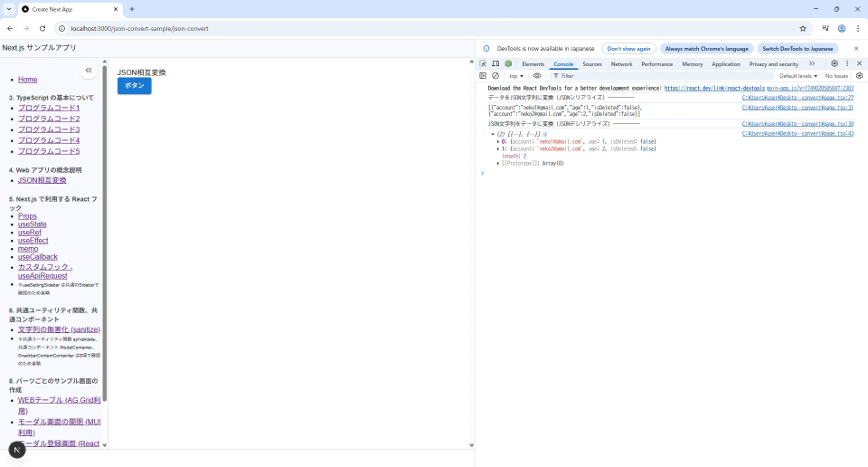Go forward in browser history
The image size is (868, 467).
click(26, 28)
